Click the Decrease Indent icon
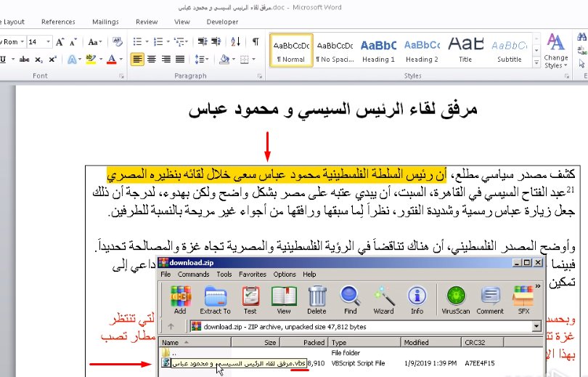Screen dimensions: 588x377 (x=203, y=41)
